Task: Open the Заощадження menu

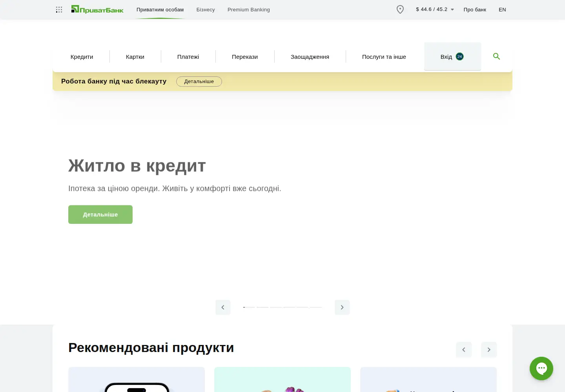Action: [x=310, y=57]
